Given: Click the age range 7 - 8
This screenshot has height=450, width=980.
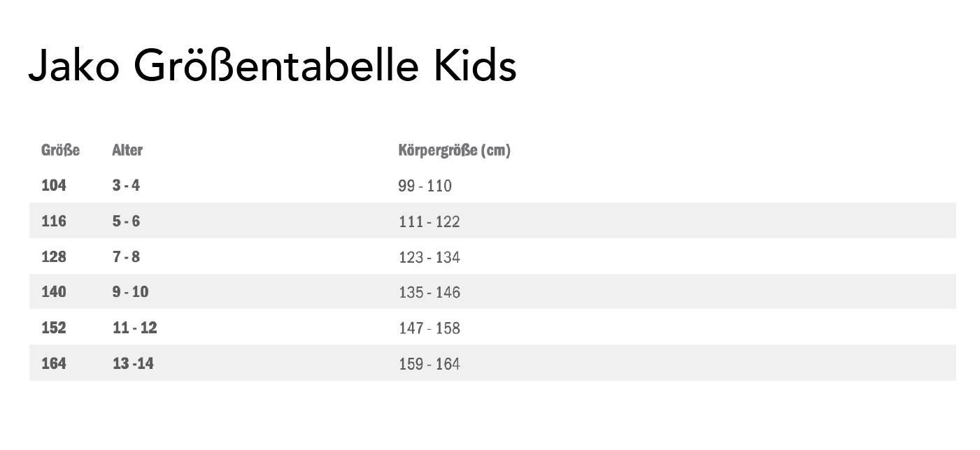Looking at the screenshot, I should 126,257.
